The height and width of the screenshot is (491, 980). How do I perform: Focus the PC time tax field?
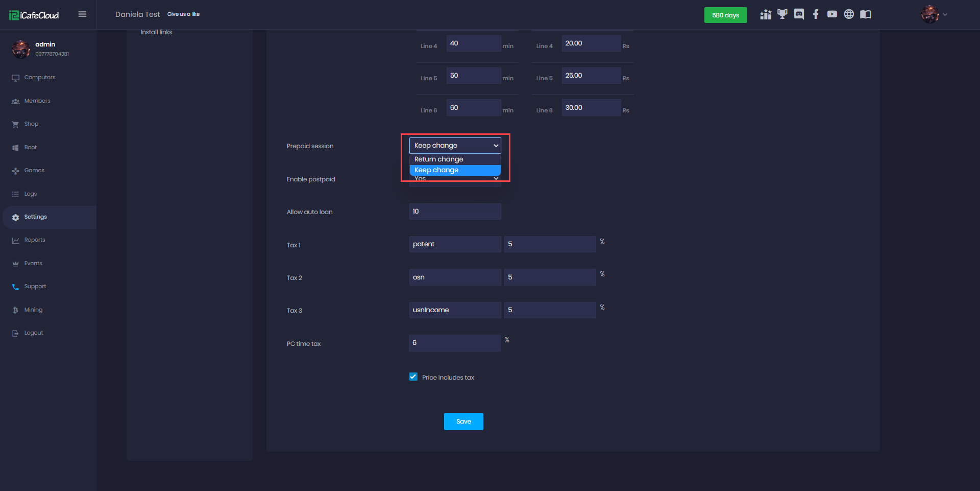pos(454,343)
